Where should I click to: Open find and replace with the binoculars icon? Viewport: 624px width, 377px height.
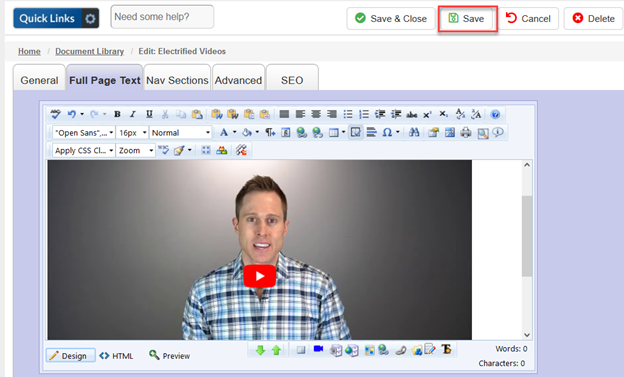(x=414, y=133)
